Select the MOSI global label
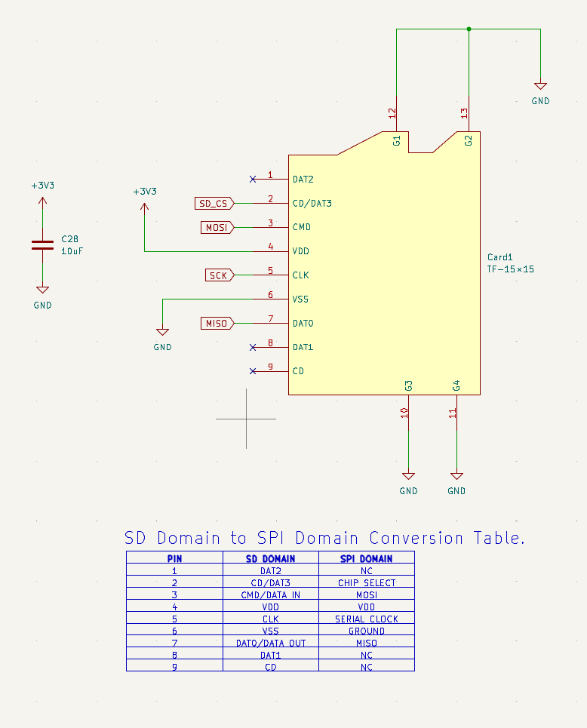The width and height of the screenshot is (587, 728). coord(217,227)
